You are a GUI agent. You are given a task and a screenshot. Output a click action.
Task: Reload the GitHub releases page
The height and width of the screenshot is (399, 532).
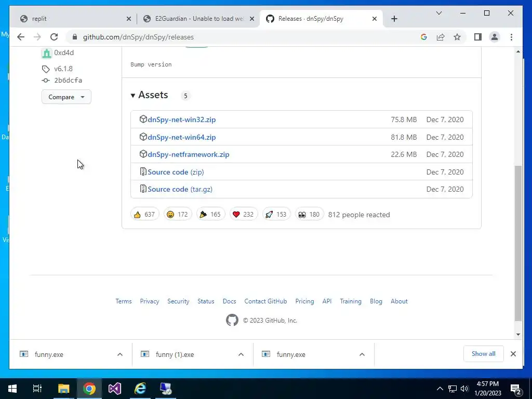tap(54, 37)
